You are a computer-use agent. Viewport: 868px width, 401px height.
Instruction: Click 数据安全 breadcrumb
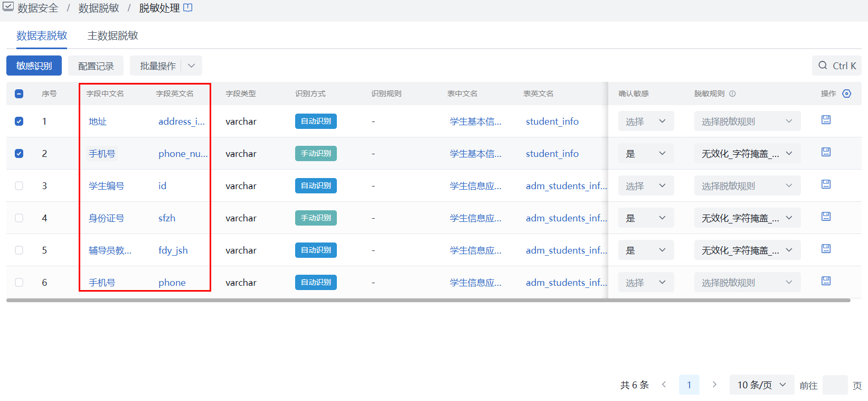[37, 8]
